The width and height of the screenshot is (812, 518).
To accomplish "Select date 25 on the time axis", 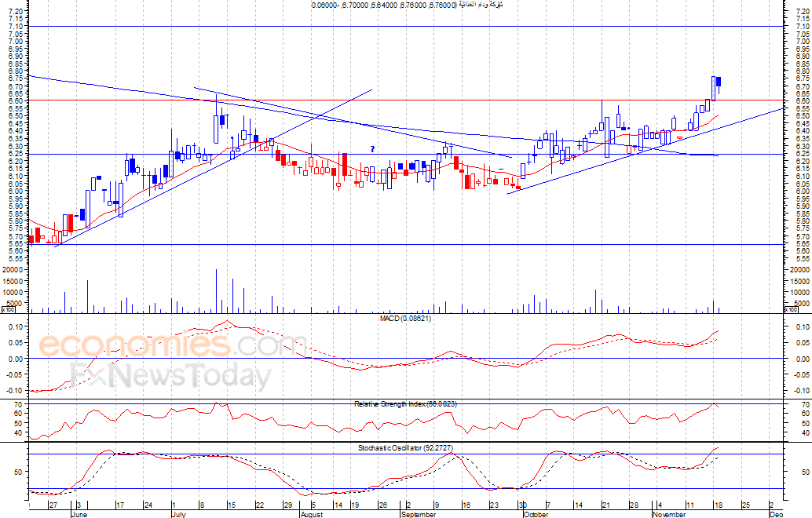I will [x=744, y=505].
